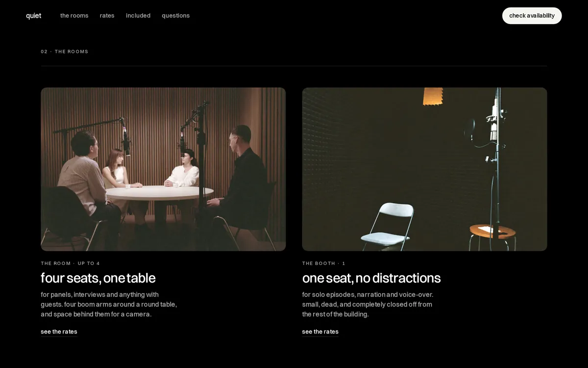
Task: Click 'THE BOOTH · 1' label
Action: click(324, 263)
